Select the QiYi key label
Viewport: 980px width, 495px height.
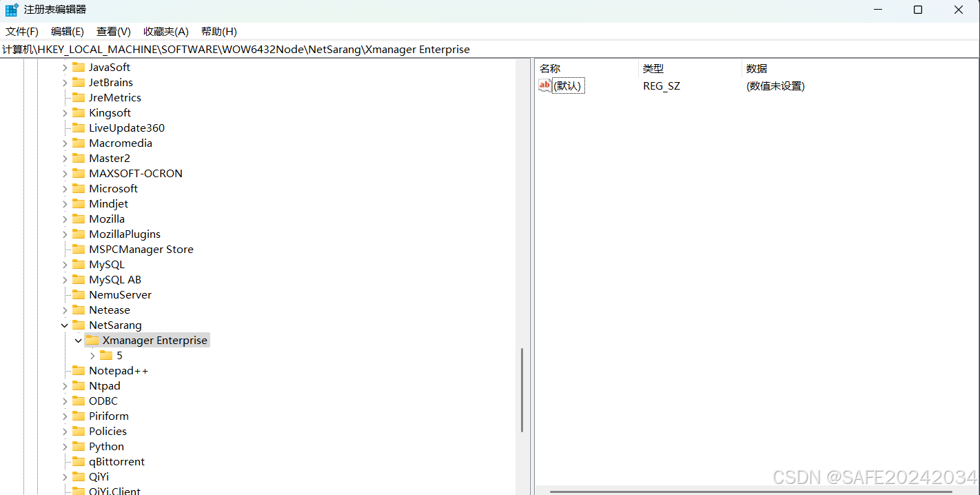(x=99, y=476)
